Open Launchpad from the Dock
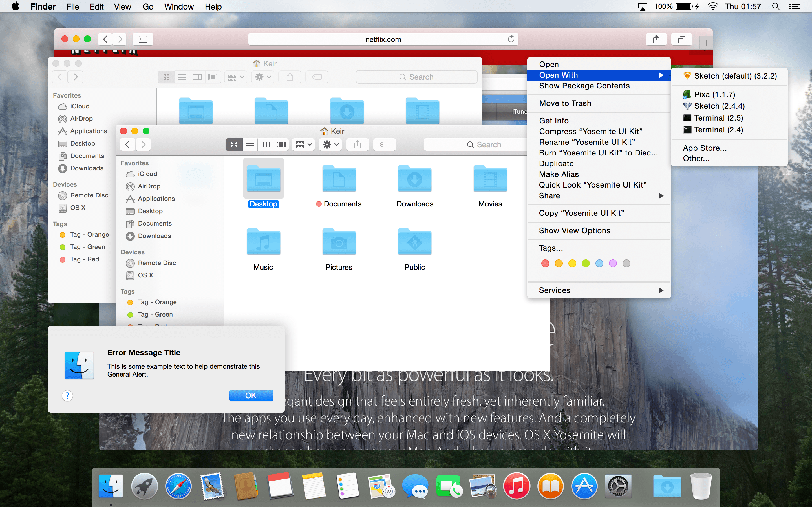This screenshot has width=812, height=507. [x=144, y=486]
